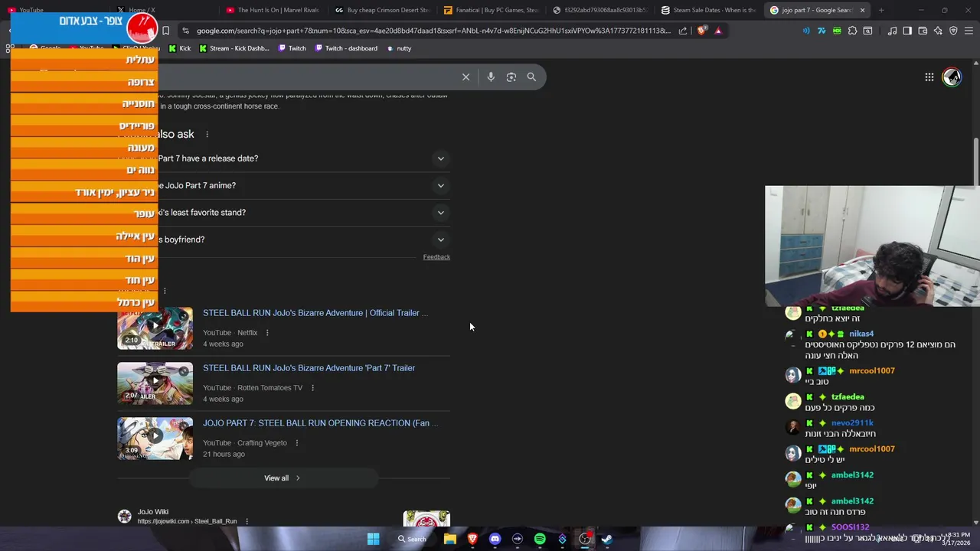Image resolution: width=980 pixels, height=551 pixels.
Task: Open JOJO PART 7 OPENING REACTION link
Action: [x=321, y=423]
